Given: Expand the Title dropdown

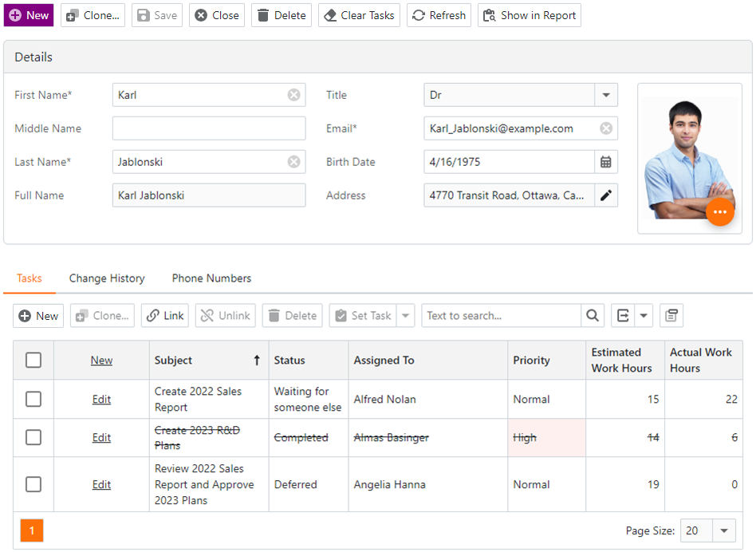Looking at the screenshot, I should [x=606, y=95].
